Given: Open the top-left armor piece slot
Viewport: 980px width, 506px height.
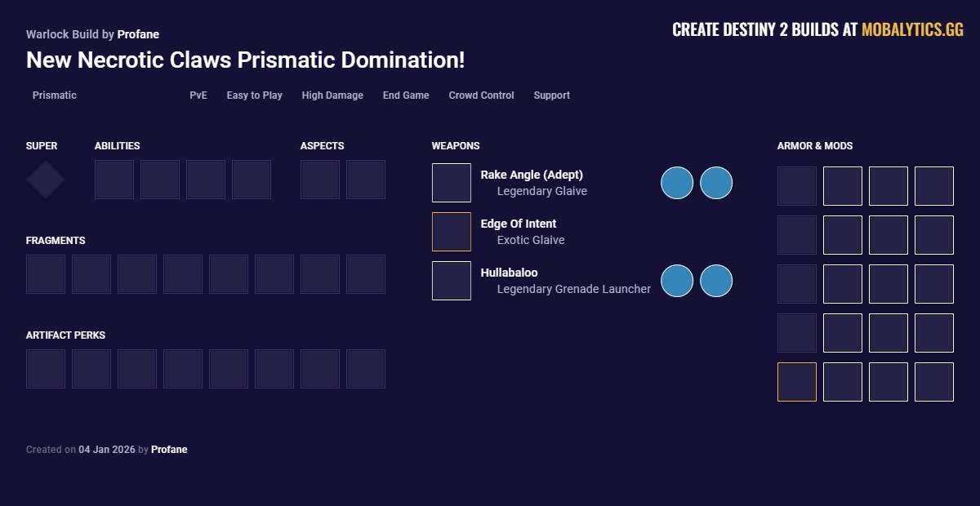Looking at the screenshot, I should (x=797, y=186).
